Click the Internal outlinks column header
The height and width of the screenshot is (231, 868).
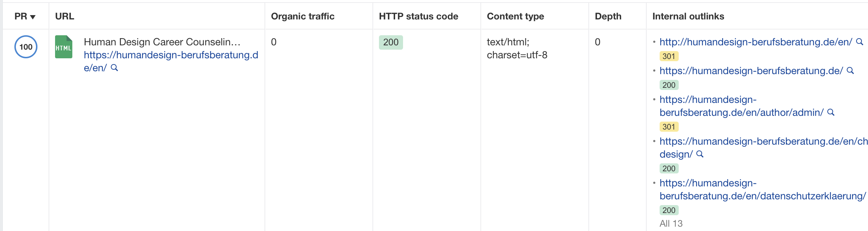[688, 16]
